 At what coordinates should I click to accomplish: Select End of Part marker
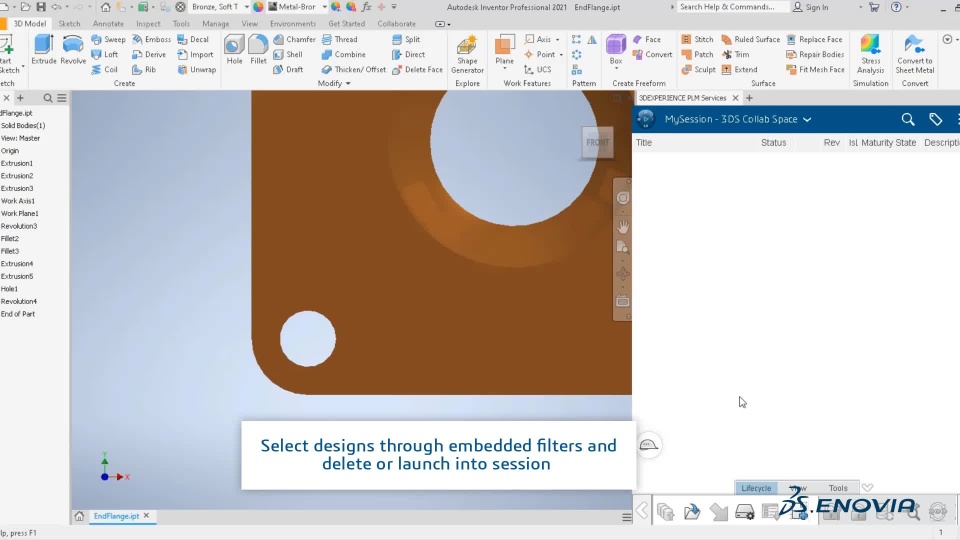pos(18,314)
